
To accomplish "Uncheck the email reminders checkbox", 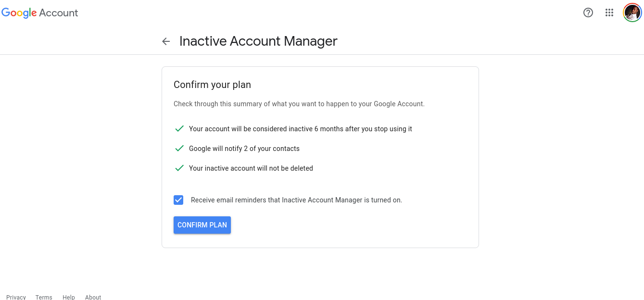I will point(178,200).
